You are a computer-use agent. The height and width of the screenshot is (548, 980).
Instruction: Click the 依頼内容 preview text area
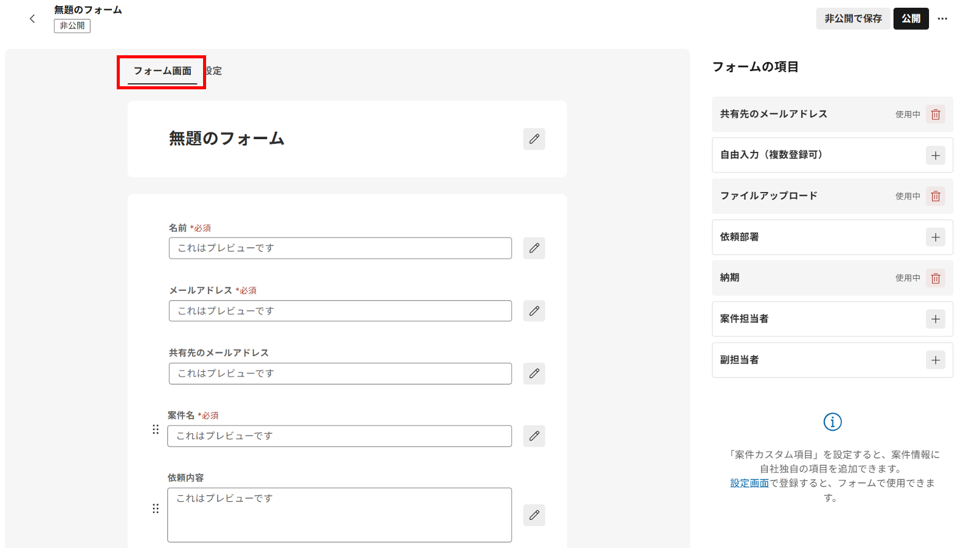(x=340, y=515)
